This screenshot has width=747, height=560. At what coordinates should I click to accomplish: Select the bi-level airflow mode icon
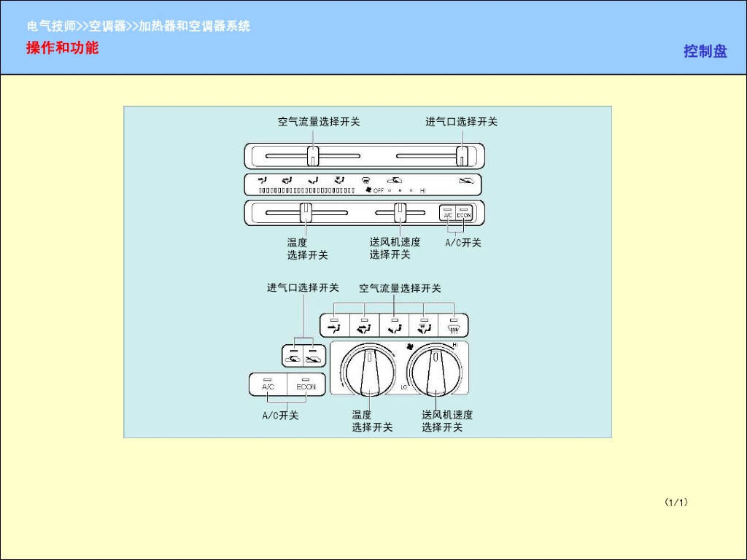pyautogui.click(x=365, y=326)
